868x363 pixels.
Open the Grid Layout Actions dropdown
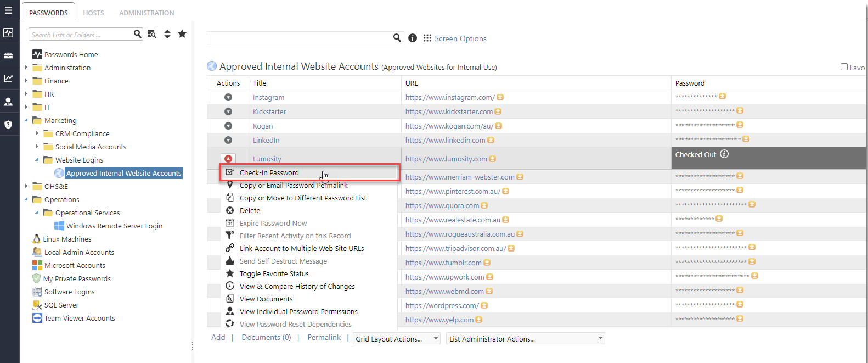click(x=397, y=339)
